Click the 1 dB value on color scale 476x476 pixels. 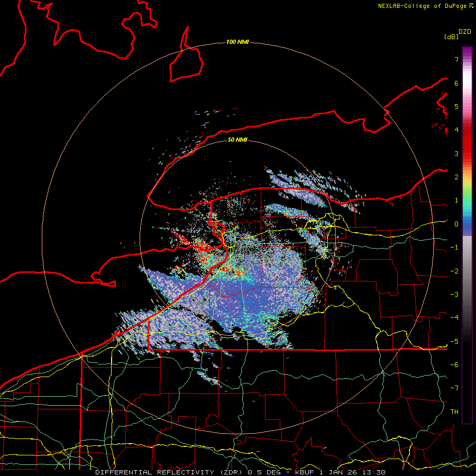[456, 200]
